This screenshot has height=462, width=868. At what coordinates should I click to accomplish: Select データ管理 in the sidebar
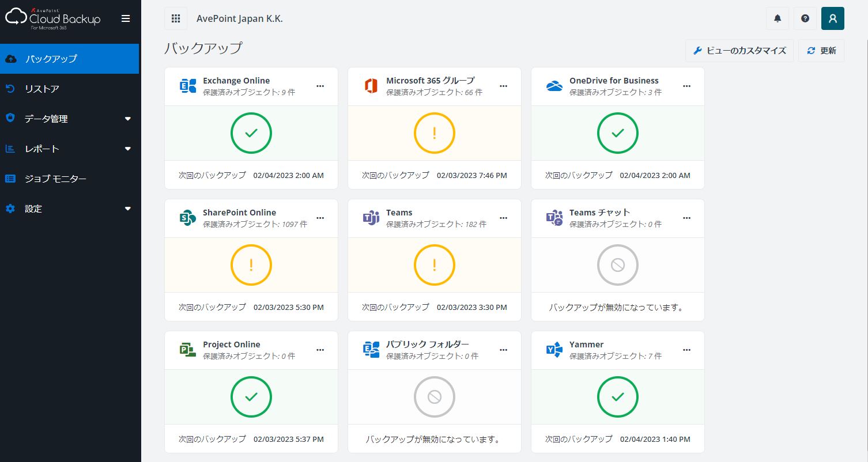pos(69,119)
